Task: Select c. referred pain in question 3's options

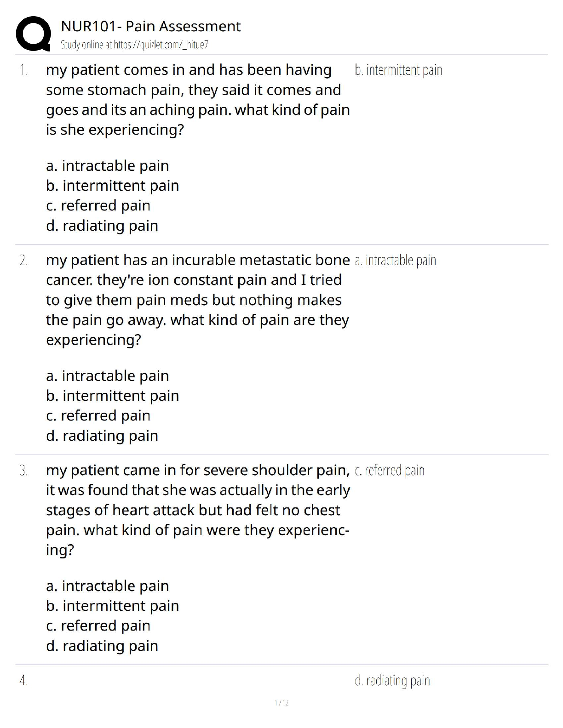Action: click(x=98, y=626)
